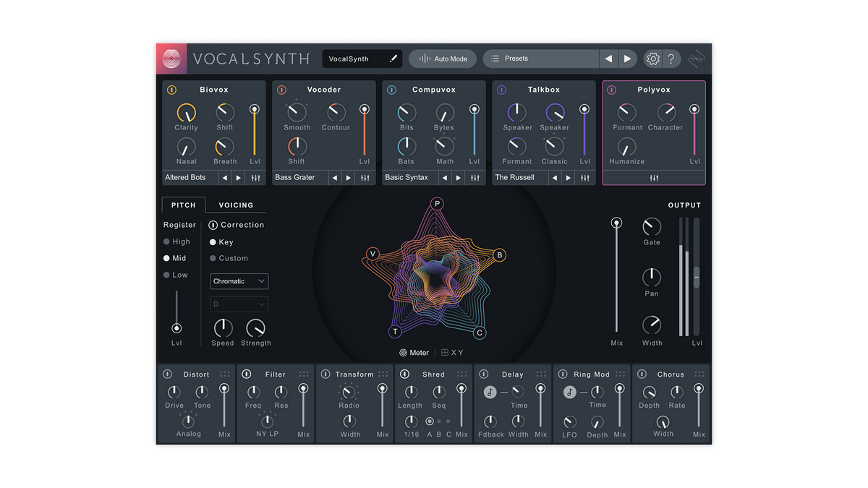Viewport: 868px width, 488px height.
Task: Open the settings gear icon
Action: [653, 59]
